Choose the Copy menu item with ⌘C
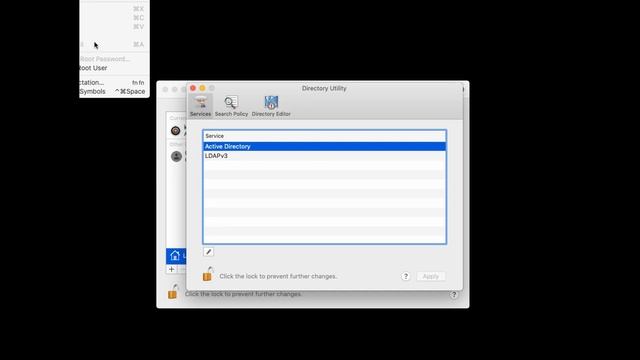 pos(114,18)
